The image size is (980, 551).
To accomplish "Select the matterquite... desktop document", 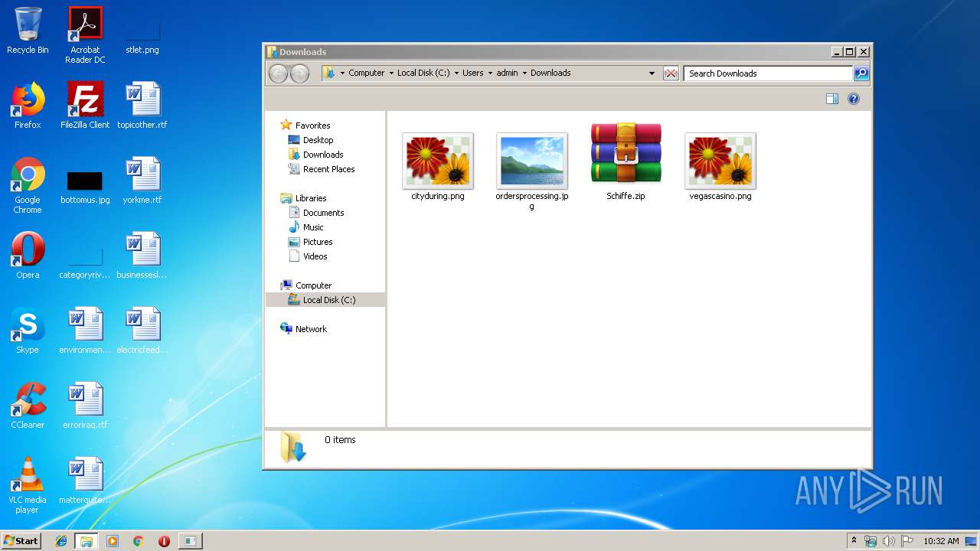I will click(85, 481).
